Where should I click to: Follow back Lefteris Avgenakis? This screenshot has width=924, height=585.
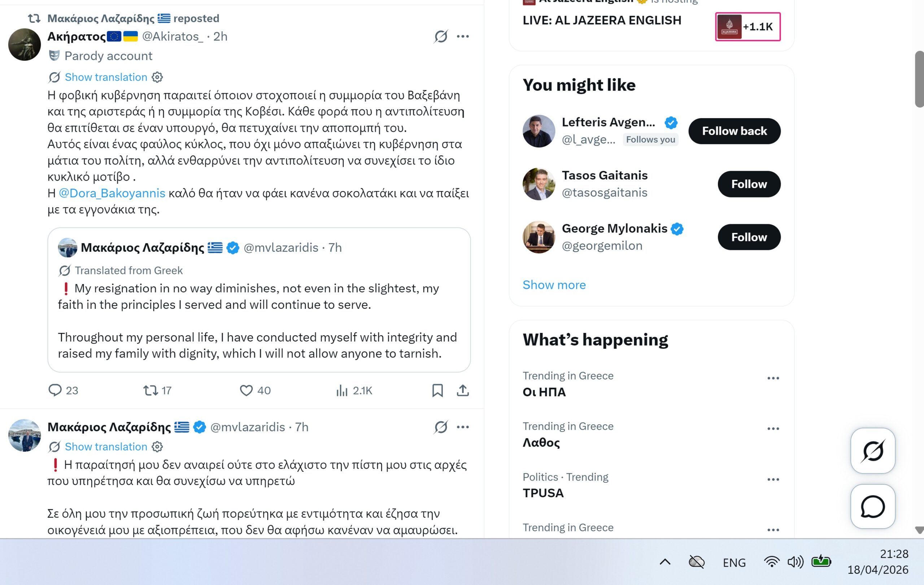coord(734,131)
